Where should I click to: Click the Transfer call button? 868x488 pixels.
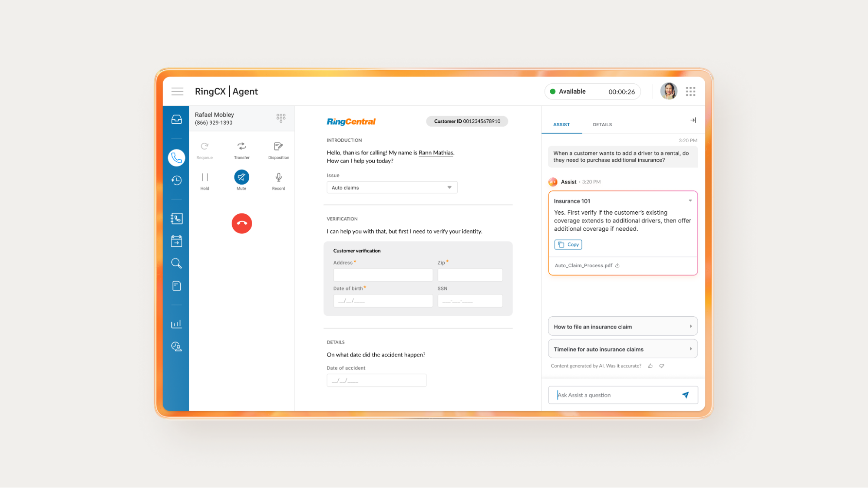pos(241,150)
